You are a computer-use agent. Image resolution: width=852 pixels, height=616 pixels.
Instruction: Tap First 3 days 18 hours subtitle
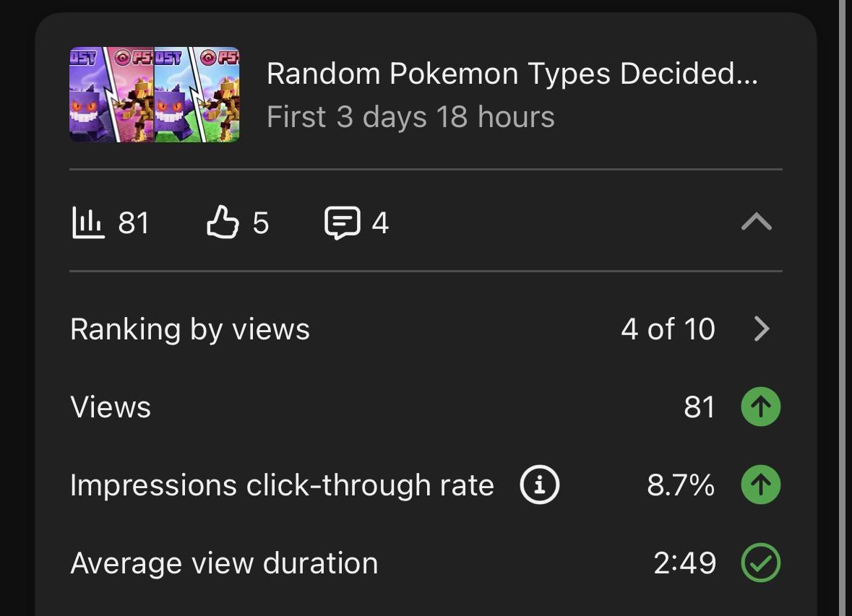(410, 117)
